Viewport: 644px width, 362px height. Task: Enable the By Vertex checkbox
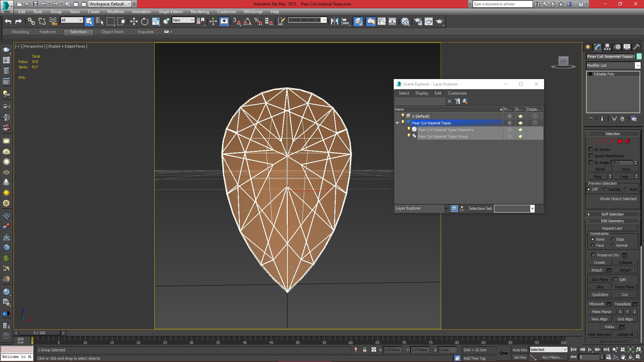[591, 149]
